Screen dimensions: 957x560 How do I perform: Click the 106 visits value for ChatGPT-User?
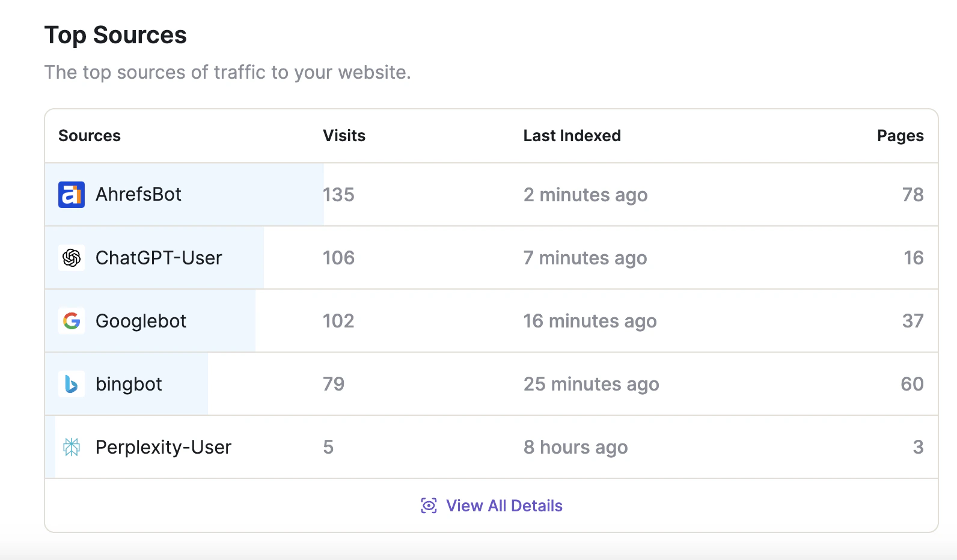[x=338, y=258]
